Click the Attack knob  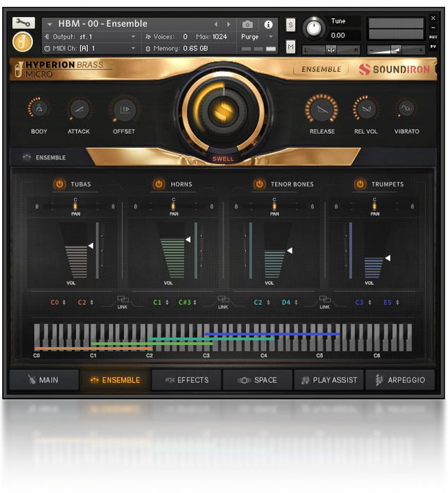(80, 109)
